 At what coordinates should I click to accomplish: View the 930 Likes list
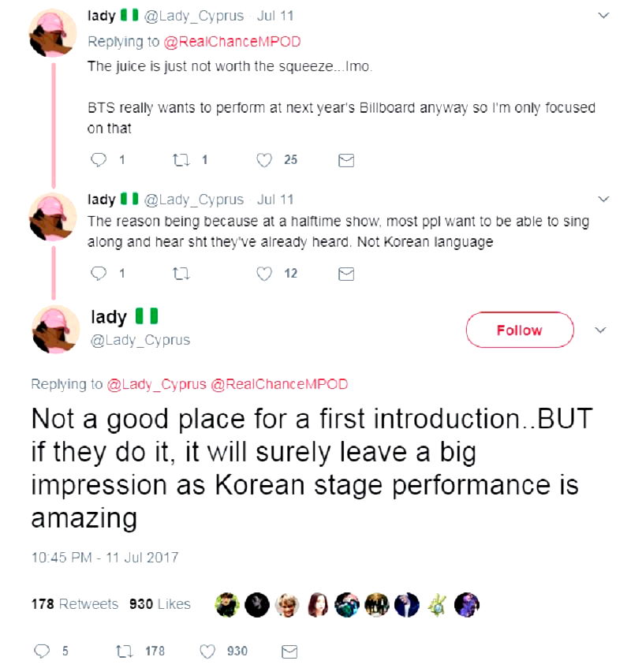(x=159, y=604)
